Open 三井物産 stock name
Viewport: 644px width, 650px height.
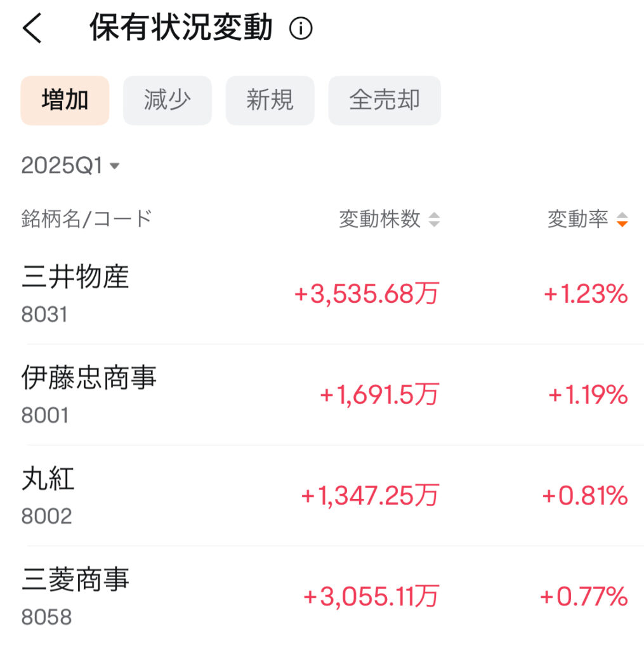coord(76,277)
